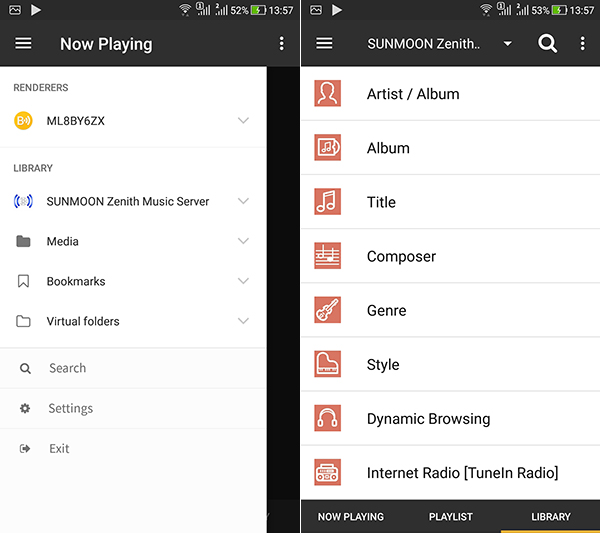The image size is (600, 533).
Task: Open overflow menu on Now Playing screen
Action: coord(282,44)
